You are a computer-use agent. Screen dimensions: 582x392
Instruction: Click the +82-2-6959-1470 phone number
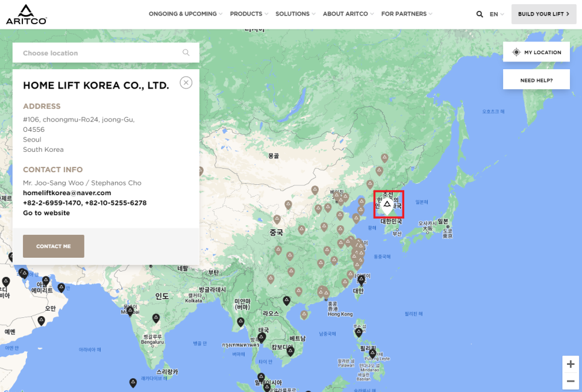[52, 203]
